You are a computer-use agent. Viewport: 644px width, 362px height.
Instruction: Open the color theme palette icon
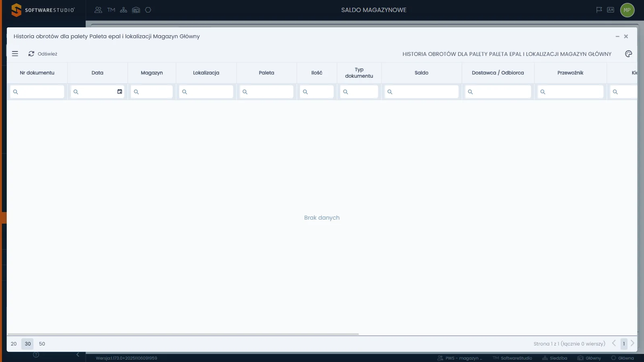[628, 54]
